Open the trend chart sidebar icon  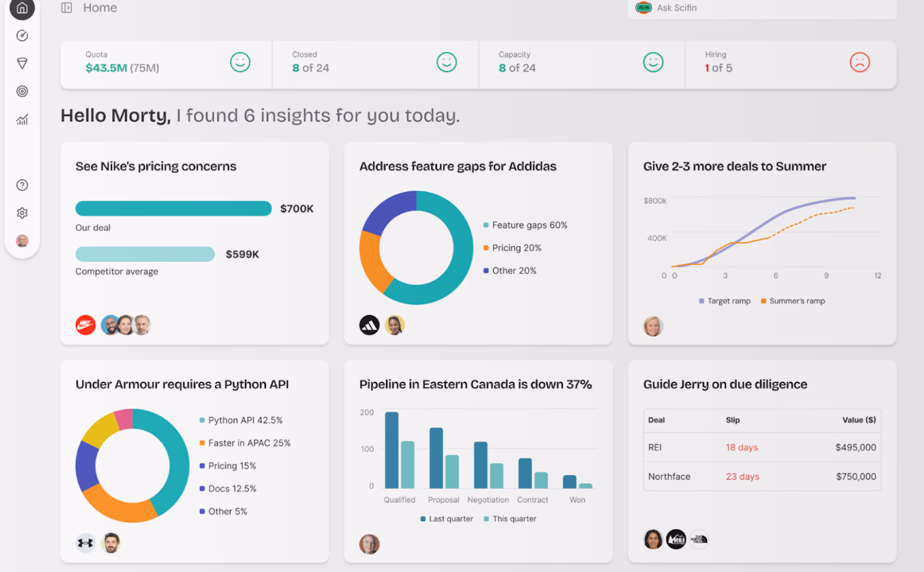click(x=22, y=119)
